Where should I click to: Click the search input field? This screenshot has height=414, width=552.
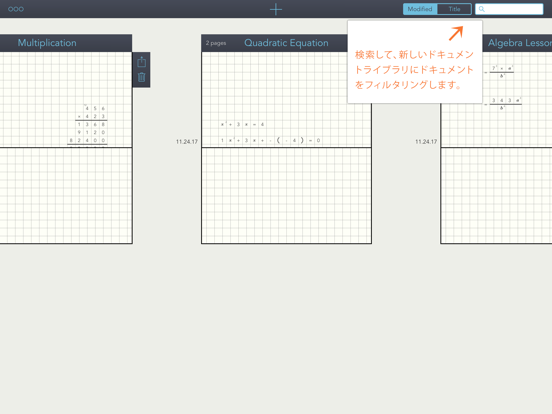pyautogui.click(x=509, y=9)
